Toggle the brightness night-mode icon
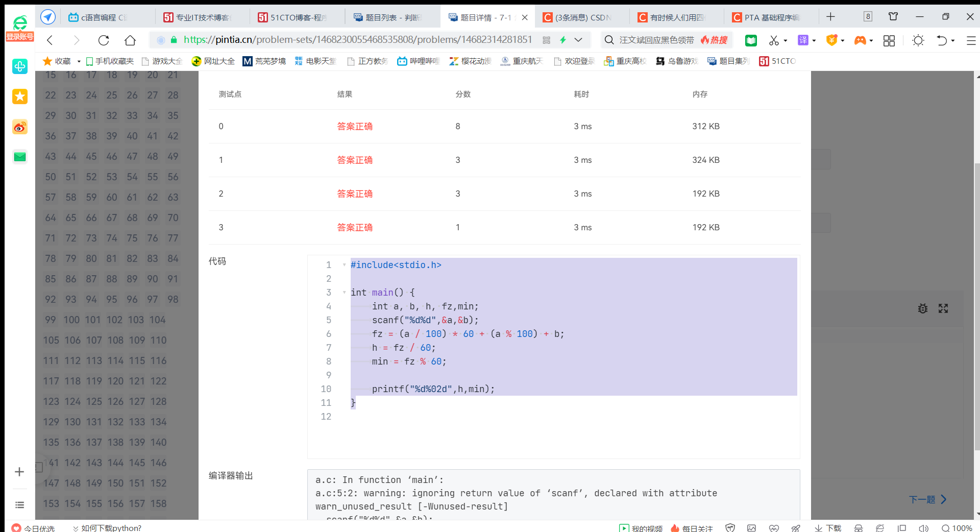980x532 pixels. pos(918,40)
